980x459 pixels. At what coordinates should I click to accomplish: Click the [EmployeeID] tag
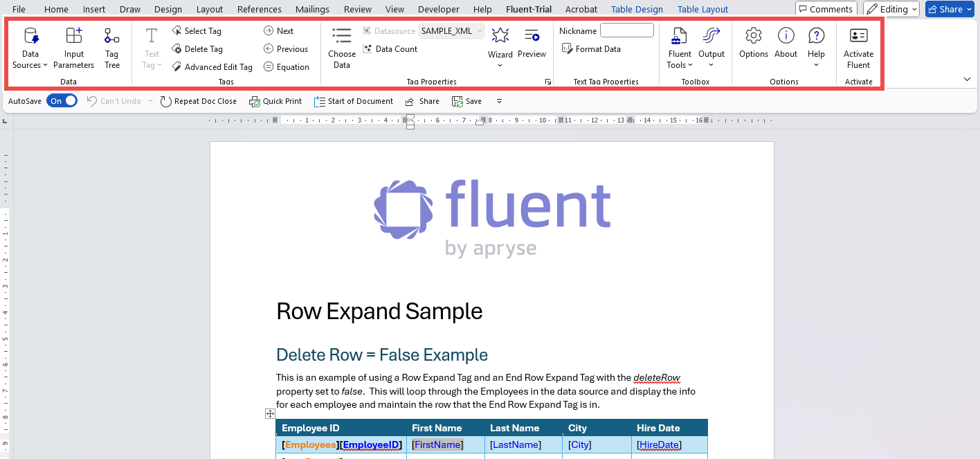(371, 444)
